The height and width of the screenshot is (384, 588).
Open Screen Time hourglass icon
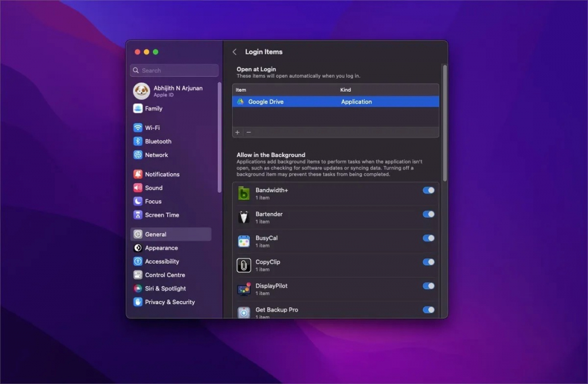click(138, 215)
